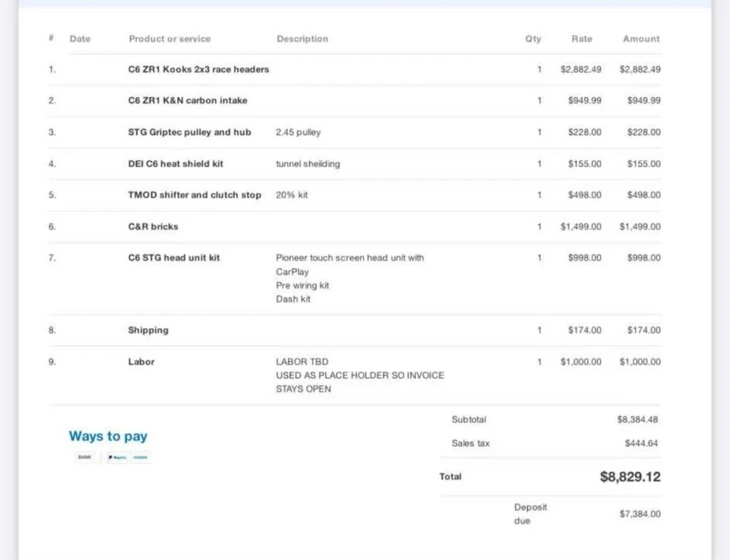Image resolution: width=730 pixels, height=560 pixels.
Task: Click the subtotal value $8,384.48
Action: (637, 419)
